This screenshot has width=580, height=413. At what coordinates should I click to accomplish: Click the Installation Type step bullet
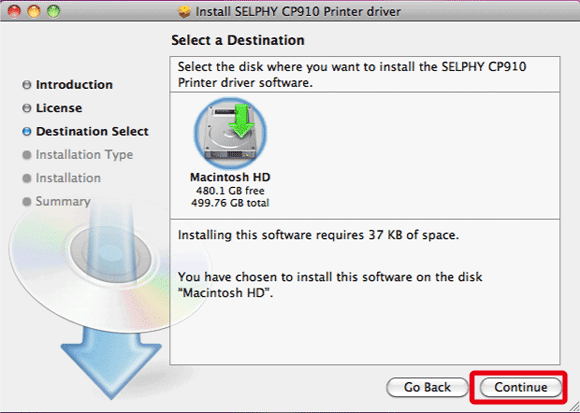pos(27,155)
